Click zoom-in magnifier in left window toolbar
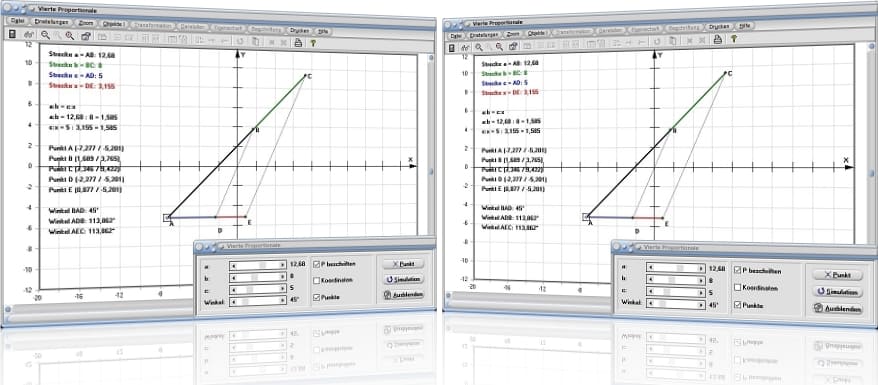This screenshot has height=385, width=878. [69, 35]
